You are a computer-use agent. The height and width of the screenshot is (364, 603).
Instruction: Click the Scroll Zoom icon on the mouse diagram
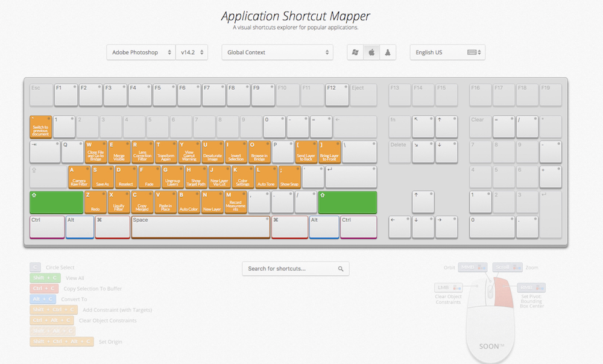tap(507, 267)
